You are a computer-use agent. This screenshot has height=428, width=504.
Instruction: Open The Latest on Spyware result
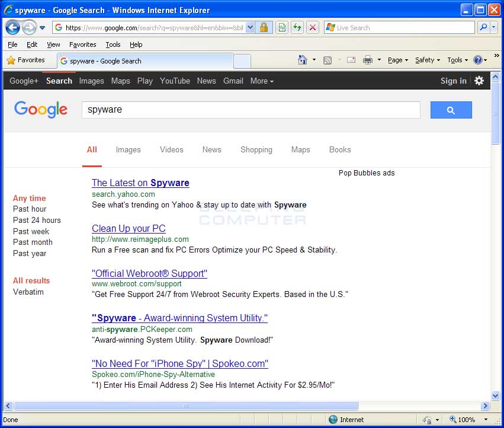[x=140, y=183]
